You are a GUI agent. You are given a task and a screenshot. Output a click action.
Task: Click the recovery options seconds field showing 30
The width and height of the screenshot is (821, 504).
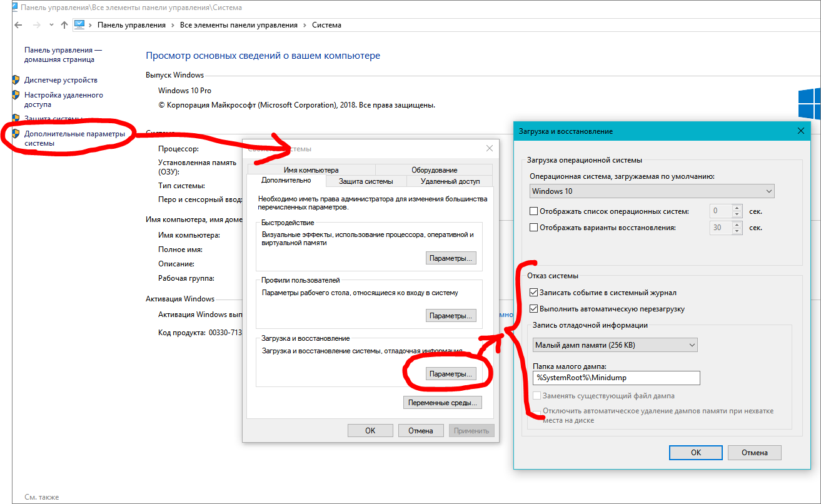pyautogui.click(x=721, y=228)
